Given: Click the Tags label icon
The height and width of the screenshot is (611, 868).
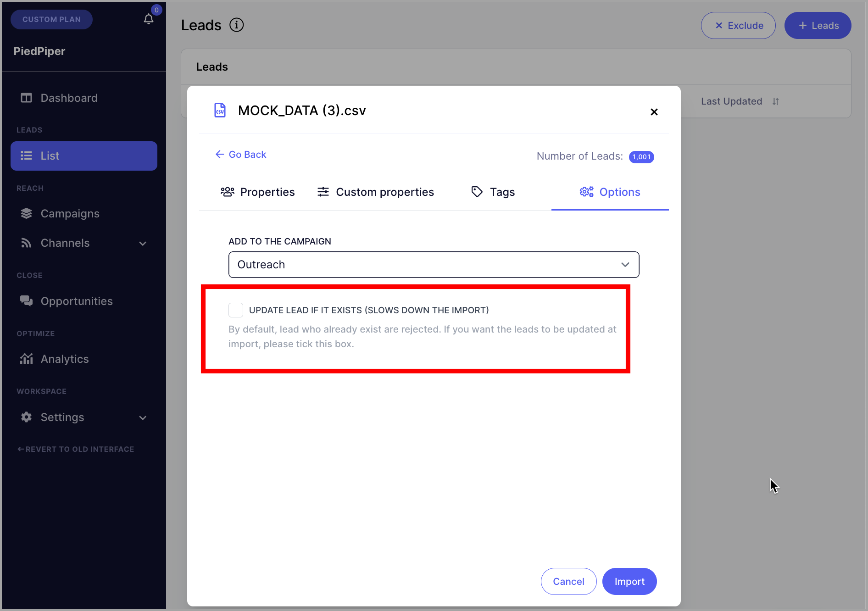Looking at the screenshot, I should pyautogui.click(x=477, y=192).
